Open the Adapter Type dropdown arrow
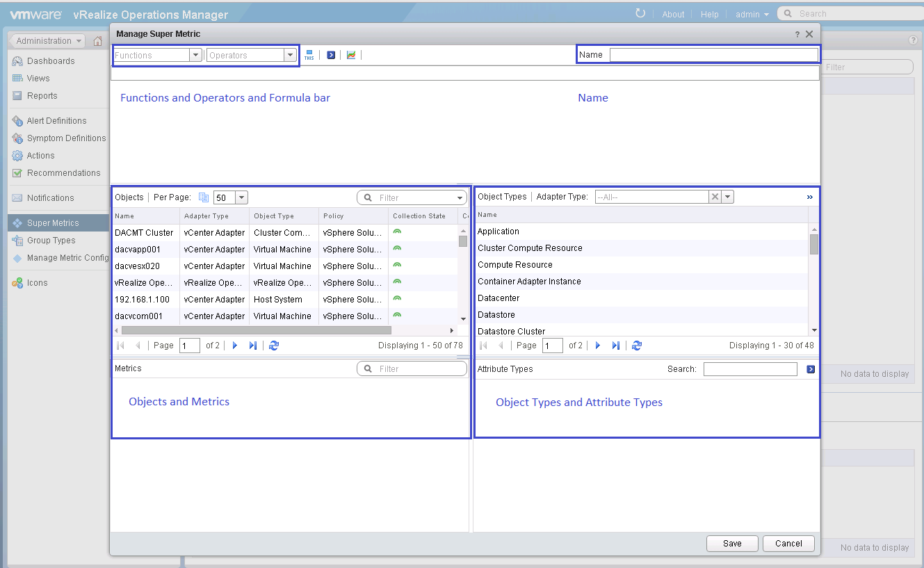The height and width of the screenshot is (568, 924). point(727,197)
